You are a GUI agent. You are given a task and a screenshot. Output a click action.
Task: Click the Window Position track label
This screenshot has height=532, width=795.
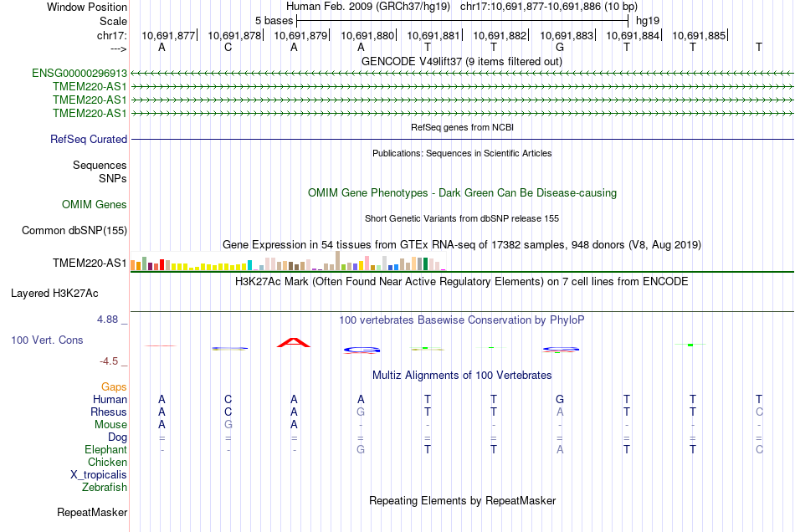pos(87,7)
